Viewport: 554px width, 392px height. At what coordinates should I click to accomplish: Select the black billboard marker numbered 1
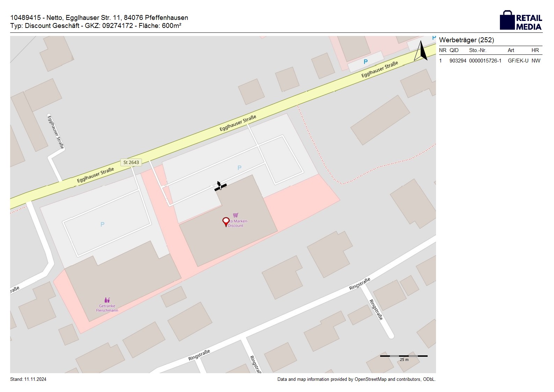tap(220, 187)
